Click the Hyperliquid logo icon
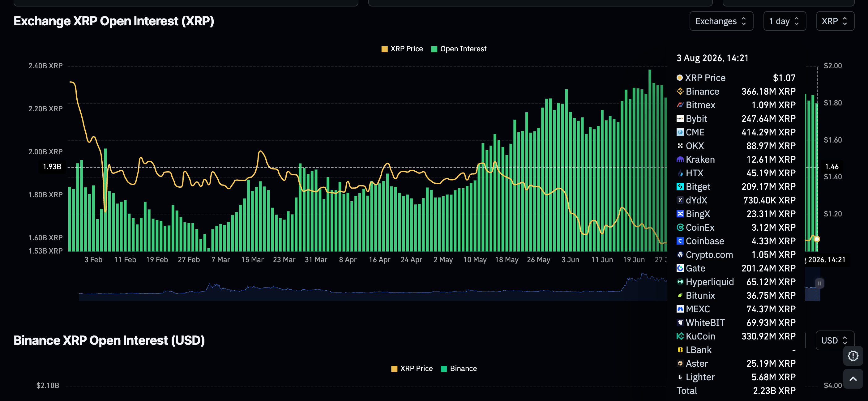The width and height of the screenshot is (868, 401). coord(680,282)
